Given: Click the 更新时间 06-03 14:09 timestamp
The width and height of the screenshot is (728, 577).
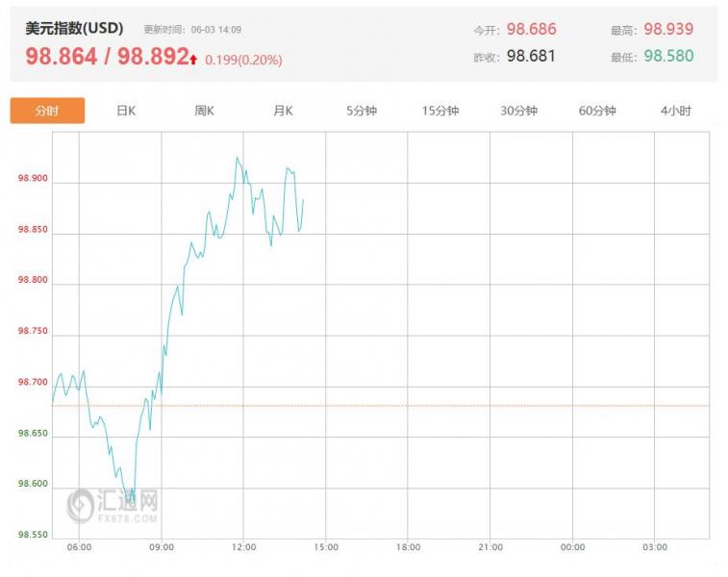Looking at the screenshot, I should coord(192,30).
